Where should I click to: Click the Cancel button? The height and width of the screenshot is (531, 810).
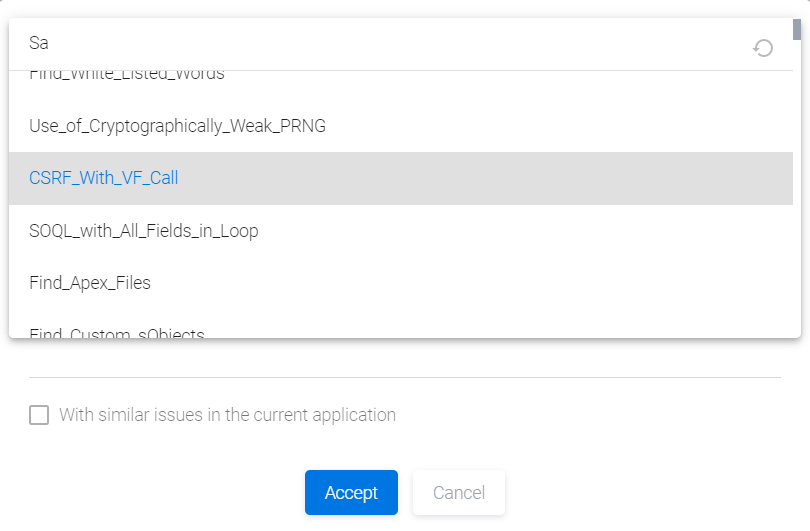458,492
